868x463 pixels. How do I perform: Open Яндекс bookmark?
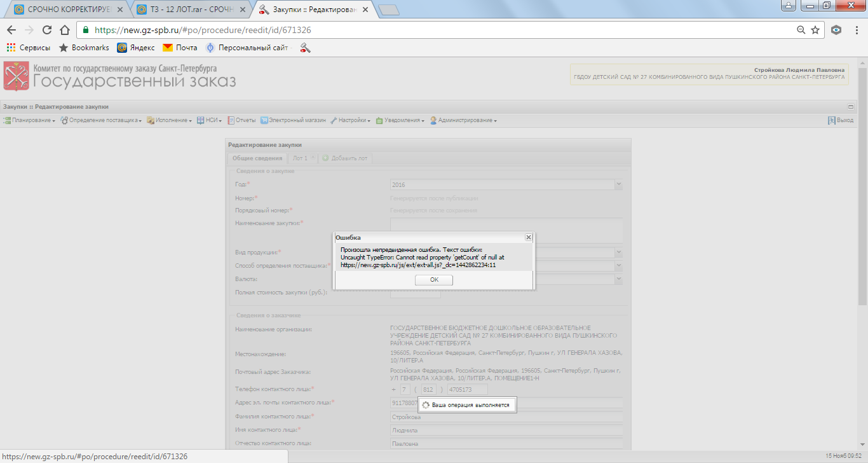[135, 48]
